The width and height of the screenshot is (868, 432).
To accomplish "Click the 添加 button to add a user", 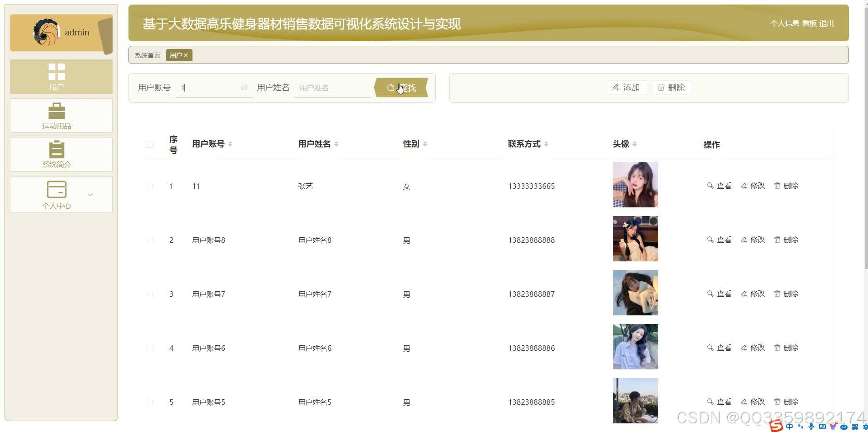I will [626, 87].
